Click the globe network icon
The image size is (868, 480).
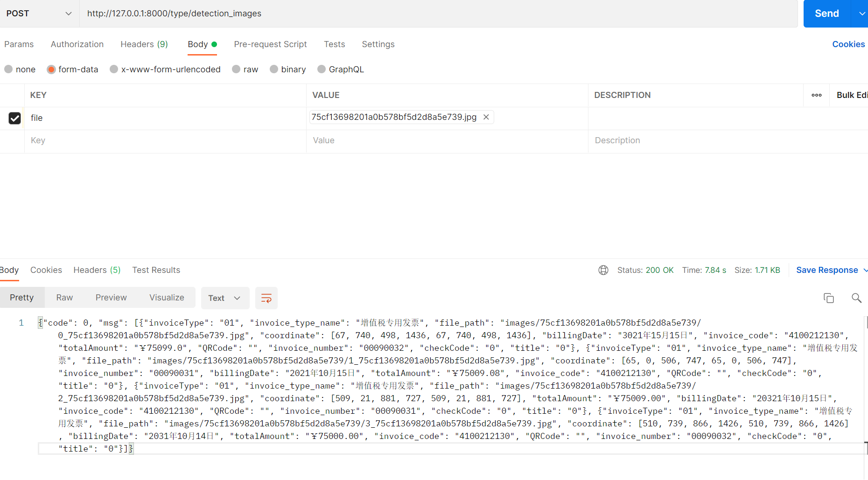coord(603,270)
